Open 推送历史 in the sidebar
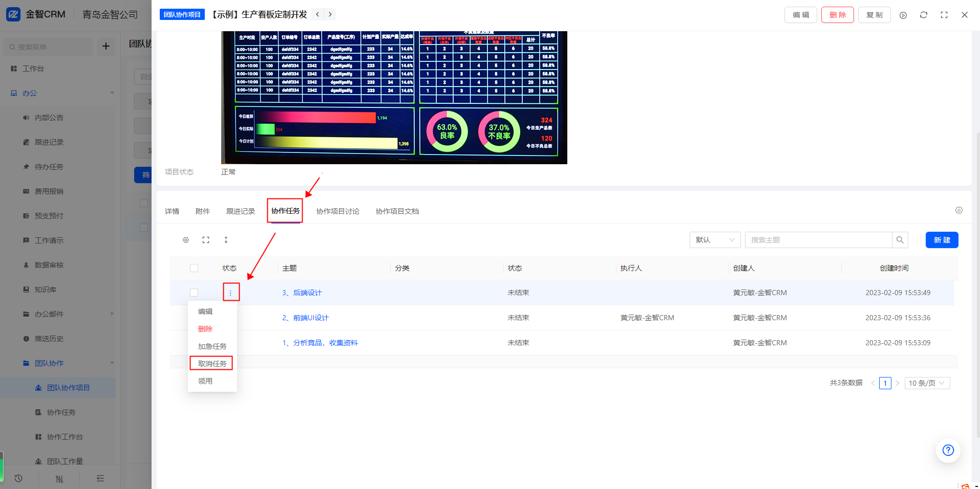Screen dimensions: 980x489 coord(49,339)
